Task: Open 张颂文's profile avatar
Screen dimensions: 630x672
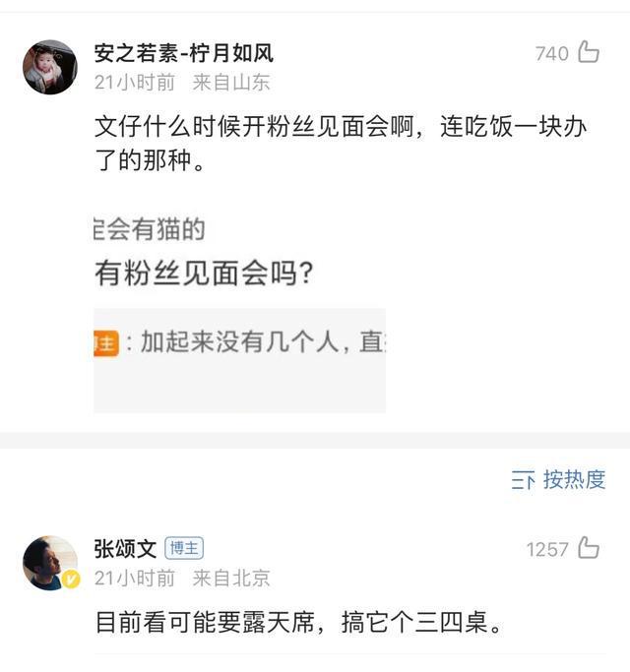Action: [x=49, y=563]
